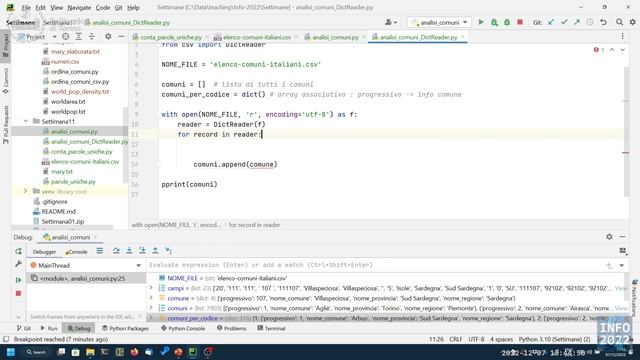This screenshot has height=360, width=640.
Task: Collapse all in Project panel
Action: pos(91,37)
